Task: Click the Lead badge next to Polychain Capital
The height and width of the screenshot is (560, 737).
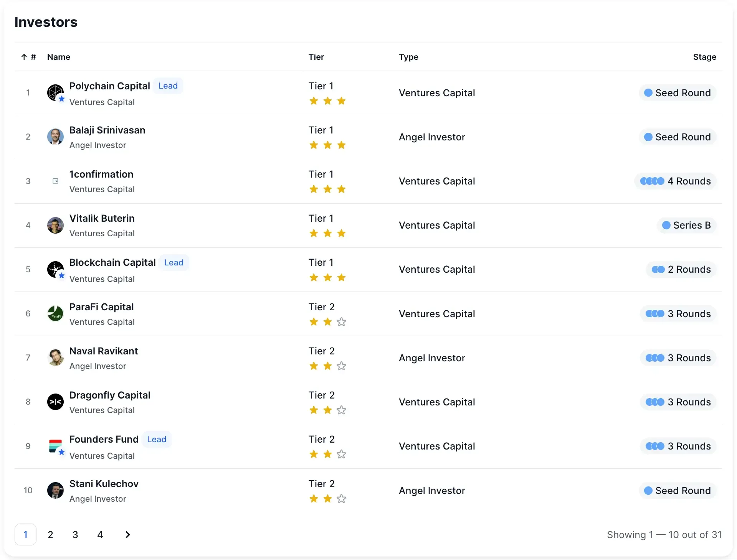Action: tap(168, 86)
